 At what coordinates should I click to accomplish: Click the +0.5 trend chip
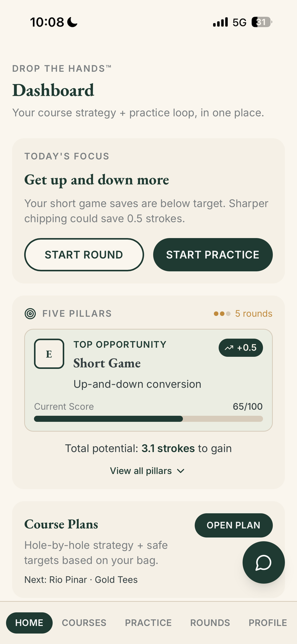click(x=240, y=347)
